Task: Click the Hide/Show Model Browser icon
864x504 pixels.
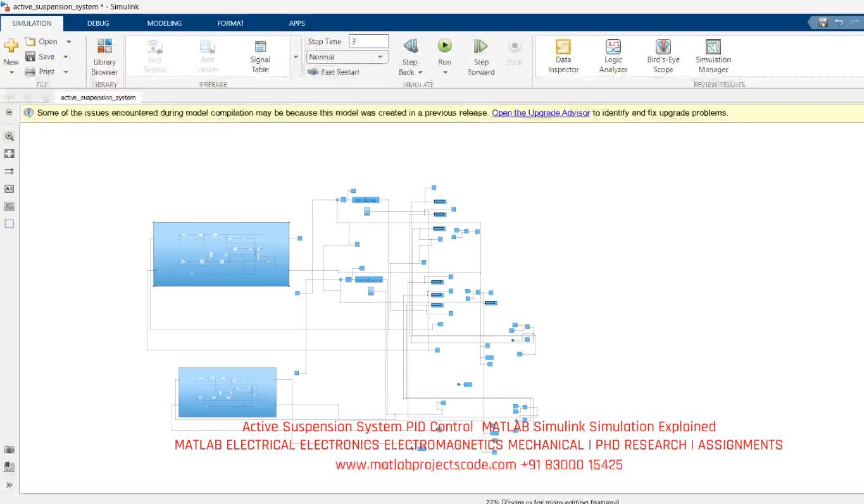Action: (9, 113)
